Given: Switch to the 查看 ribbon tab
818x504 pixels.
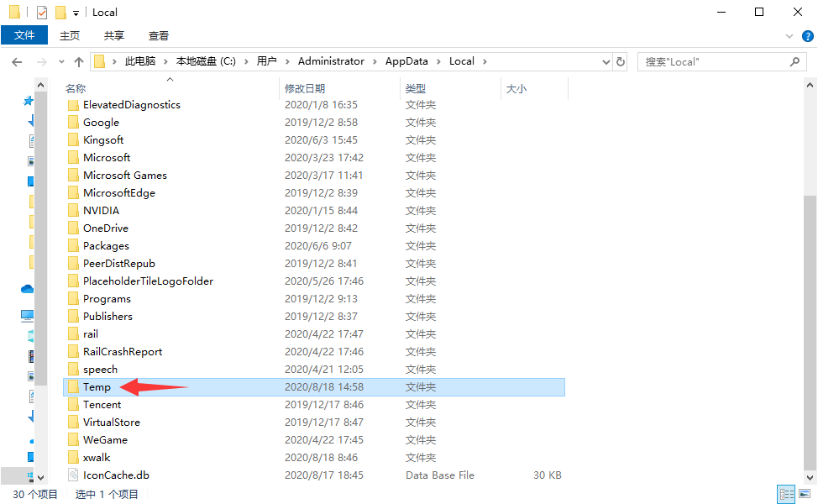Looking at the screenshot, I should tap(158, 35).
